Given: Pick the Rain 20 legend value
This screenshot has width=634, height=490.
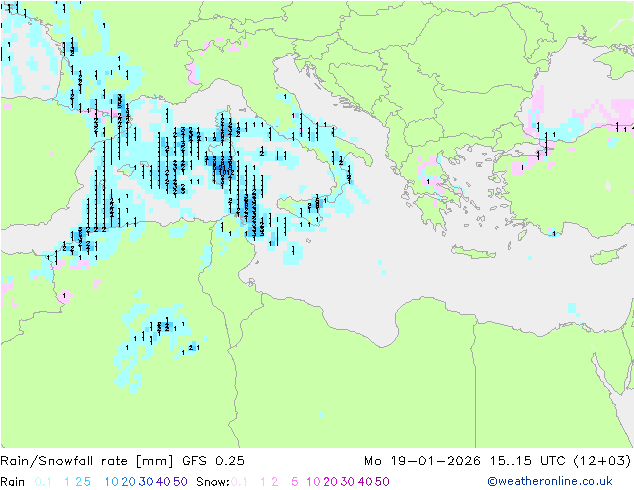Looking at the screenshot, I should click(129, 481).
